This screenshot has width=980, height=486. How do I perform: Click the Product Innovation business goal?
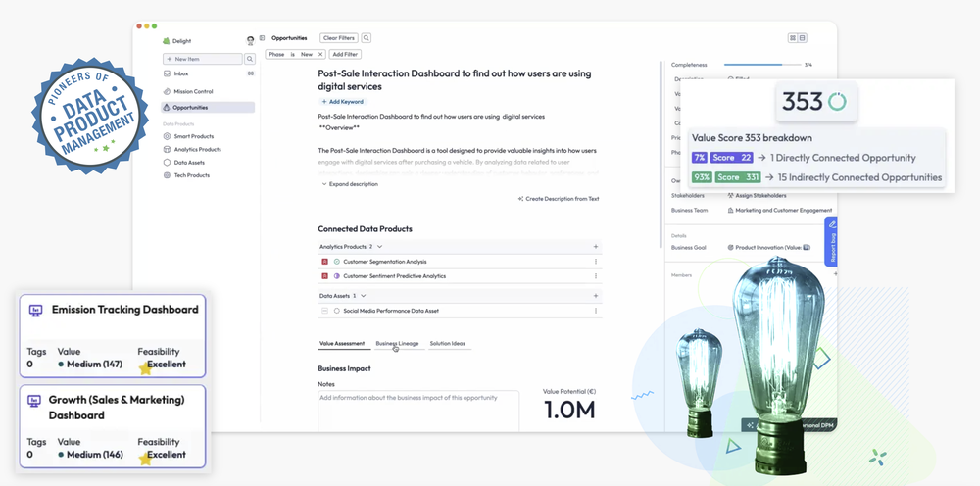769,247
